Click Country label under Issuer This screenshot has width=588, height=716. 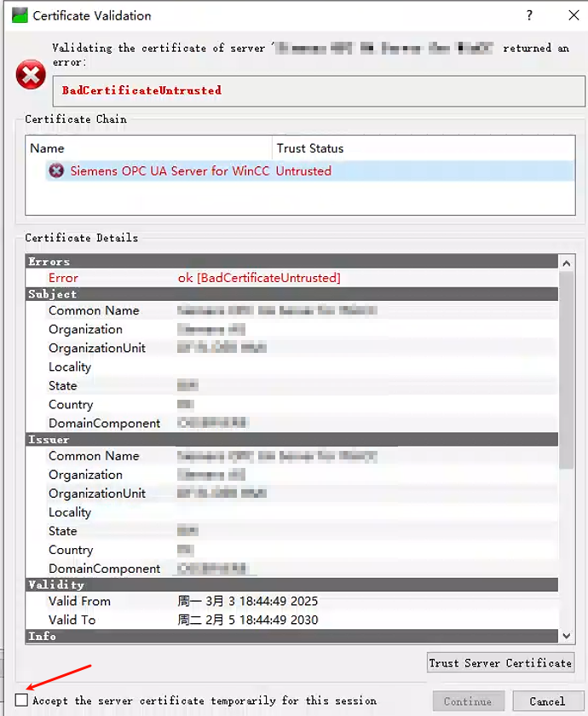(x=71, y=550)
